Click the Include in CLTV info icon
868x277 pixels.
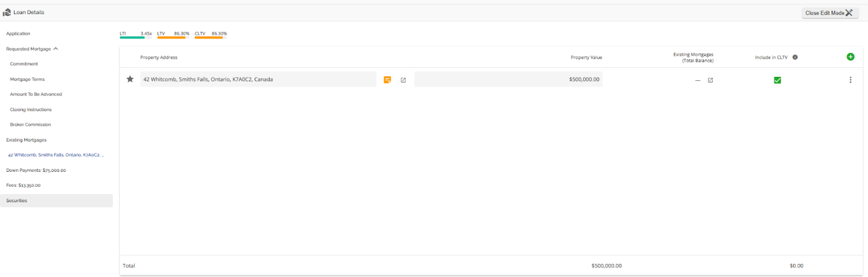(795, 57)
